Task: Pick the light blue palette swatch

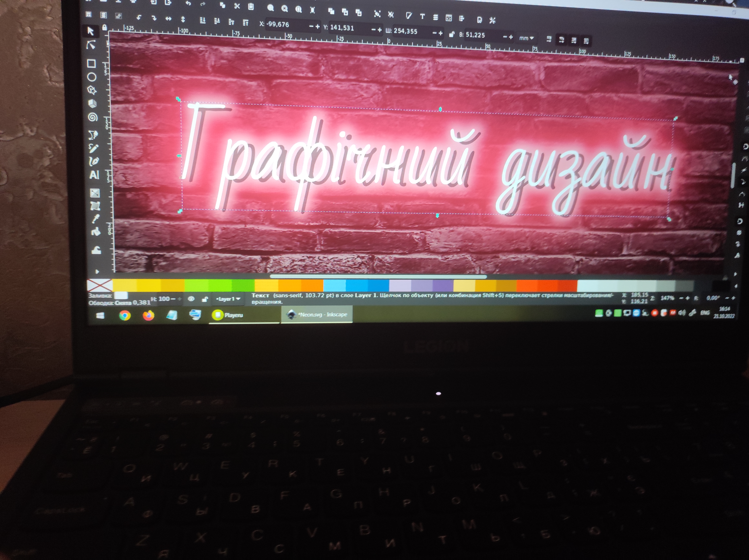Action: (334, 285)
